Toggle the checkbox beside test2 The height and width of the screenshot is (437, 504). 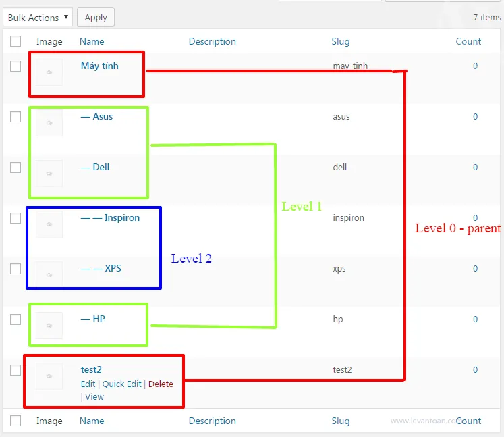16,370
